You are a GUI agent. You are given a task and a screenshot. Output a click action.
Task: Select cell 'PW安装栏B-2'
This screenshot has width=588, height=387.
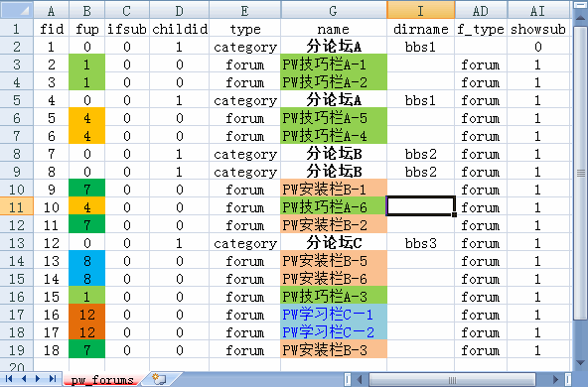pyautogui.click(x=334, y=225)
